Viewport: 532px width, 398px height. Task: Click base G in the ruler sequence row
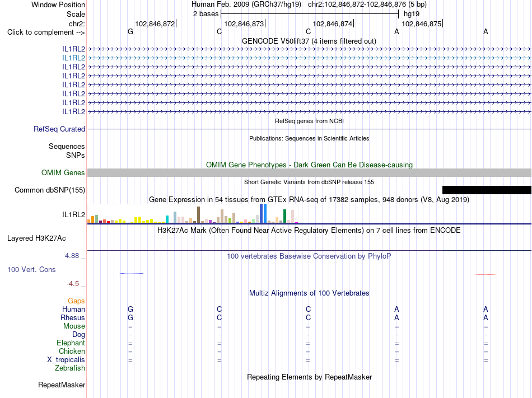[x=130, y=31]
